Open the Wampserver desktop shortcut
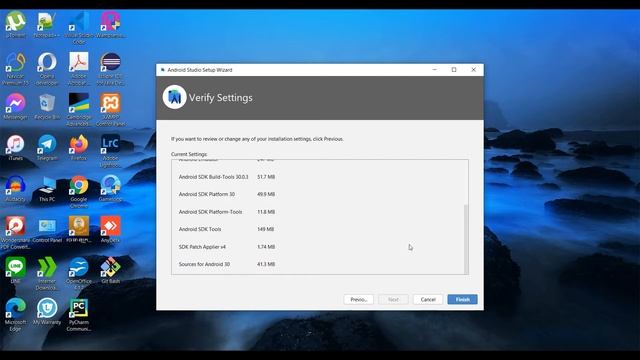 (111, 25)
